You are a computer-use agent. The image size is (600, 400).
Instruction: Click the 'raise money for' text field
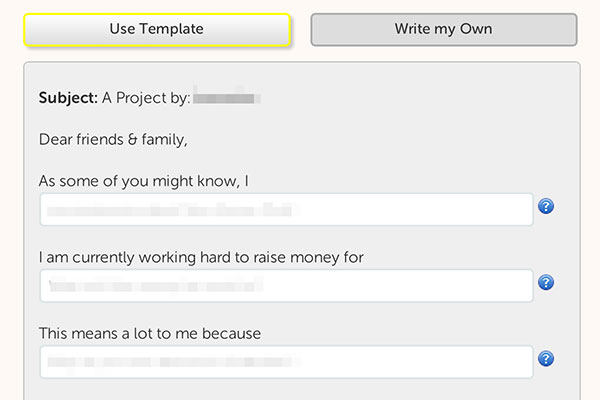point(287,286)
